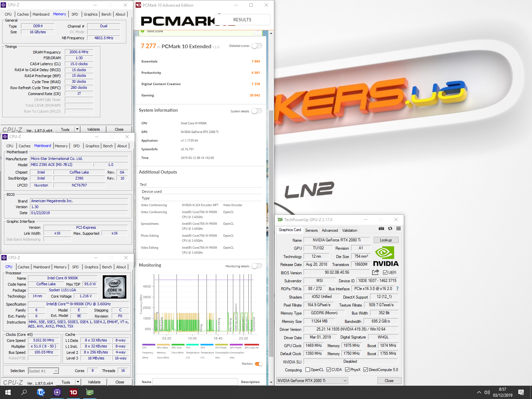
Task: Switch to PCMark 10 via its taskbar icon
Action: click(x=73, y=392)
